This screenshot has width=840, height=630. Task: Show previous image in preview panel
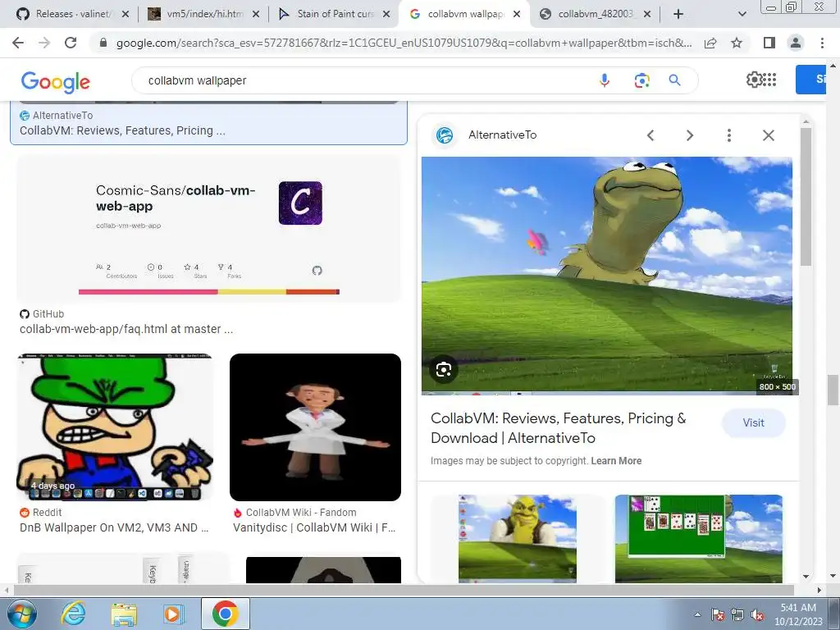(x=651, y=135)
